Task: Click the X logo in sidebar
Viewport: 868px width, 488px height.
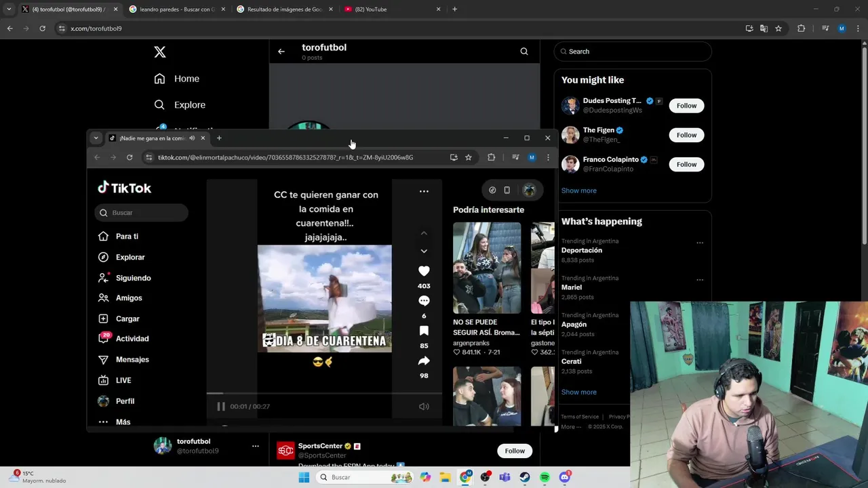Action: click(x=160, y=52)
